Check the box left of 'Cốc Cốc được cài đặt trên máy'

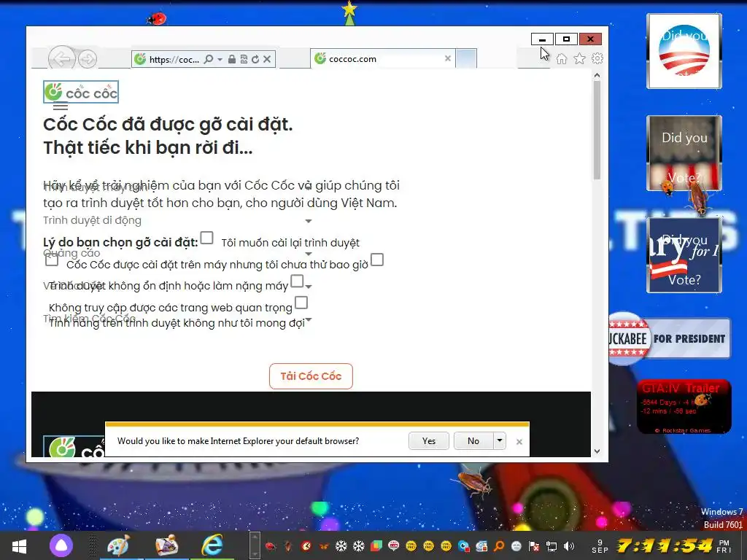[52, 260]
